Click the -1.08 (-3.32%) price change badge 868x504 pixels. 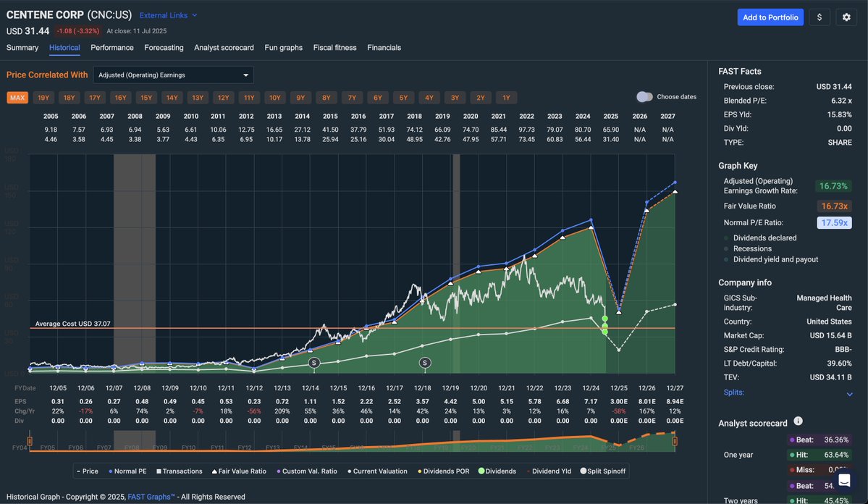(x=78, y=31)
